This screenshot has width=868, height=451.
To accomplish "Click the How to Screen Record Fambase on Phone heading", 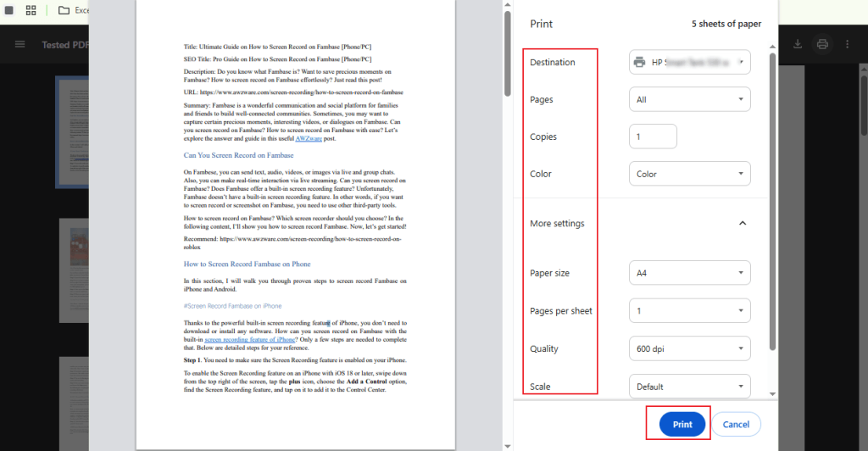I will coord(247,264).
